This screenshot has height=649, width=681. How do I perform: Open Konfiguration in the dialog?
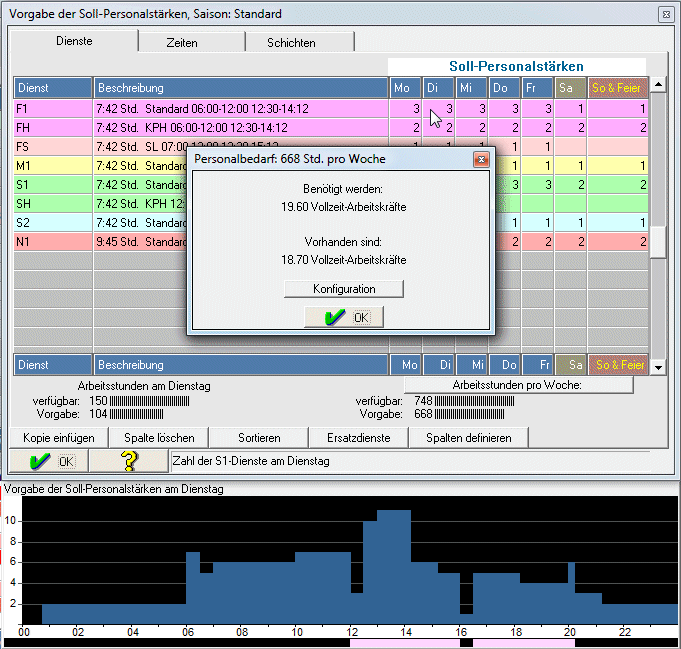coord(344,289)
